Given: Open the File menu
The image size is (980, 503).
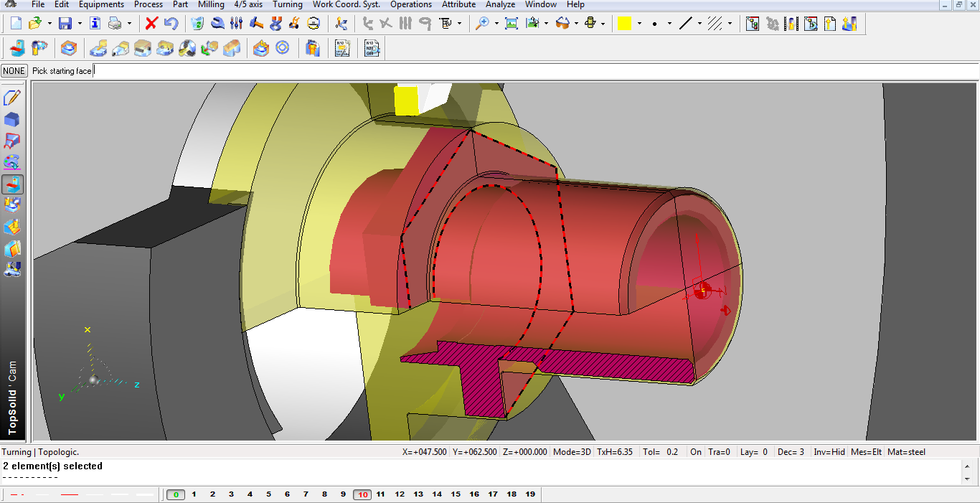Looking at the screenshot, I should pos(38,4).
